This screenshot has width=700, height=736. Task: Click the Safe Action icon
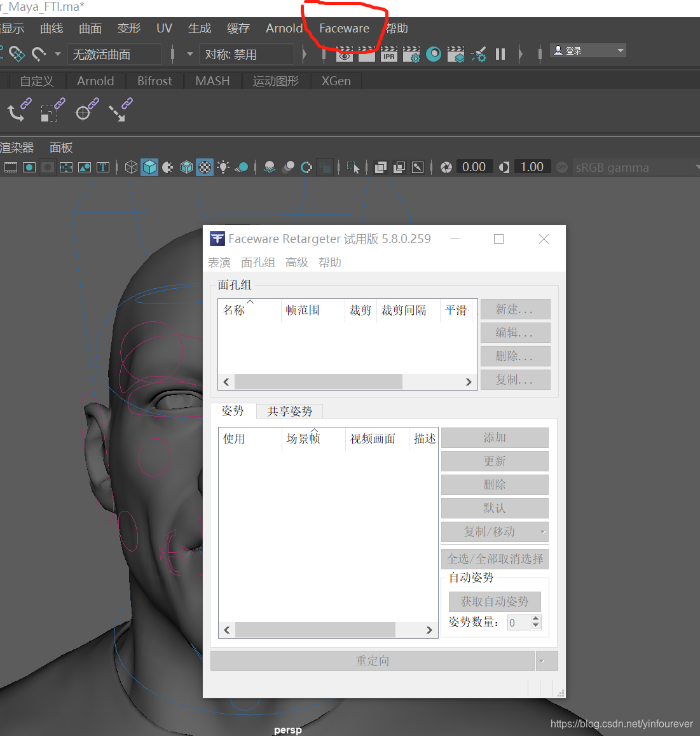(85, 167)
